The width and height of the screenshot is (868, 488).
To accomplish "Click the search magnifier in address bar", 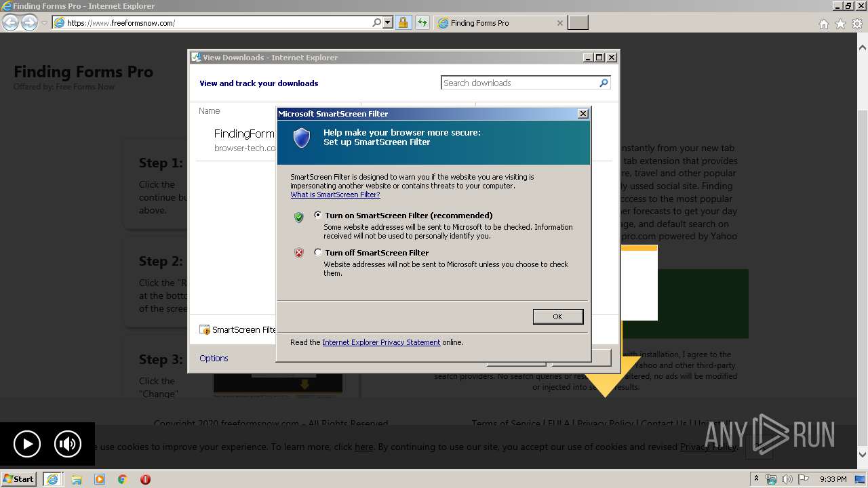I will pos(377,22).
